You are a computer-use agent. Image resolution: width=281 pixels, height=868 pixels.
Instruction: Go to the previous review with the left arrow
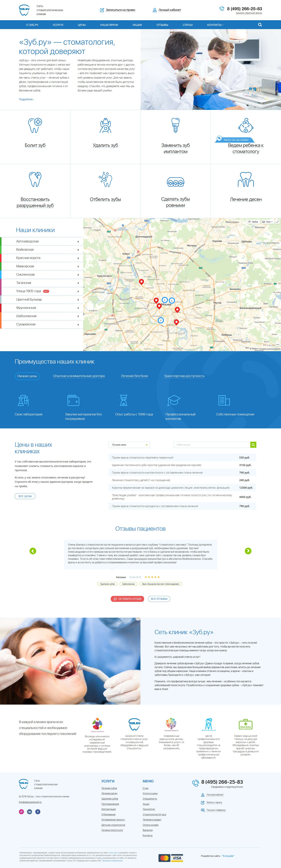click(x=33, y=551)
